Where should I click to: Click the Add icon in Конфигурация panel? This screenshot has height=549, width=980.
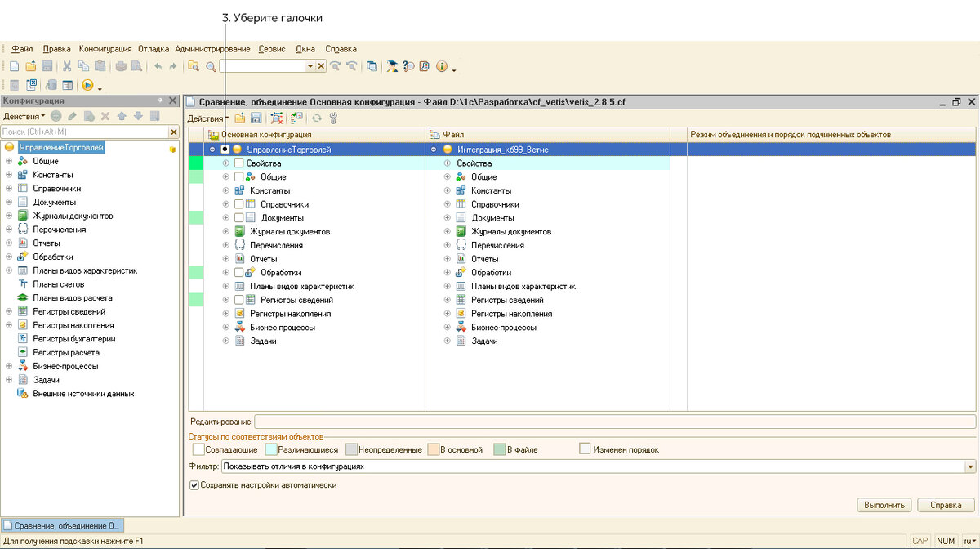click(x=56, y=117)
